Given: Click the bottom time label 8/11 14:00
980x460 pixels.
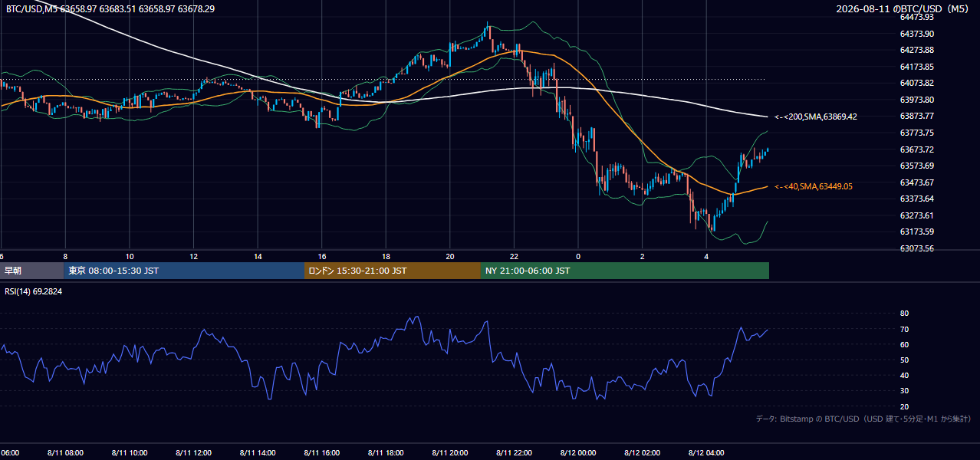Looking at the screenshot, I should tap(258, 452).
